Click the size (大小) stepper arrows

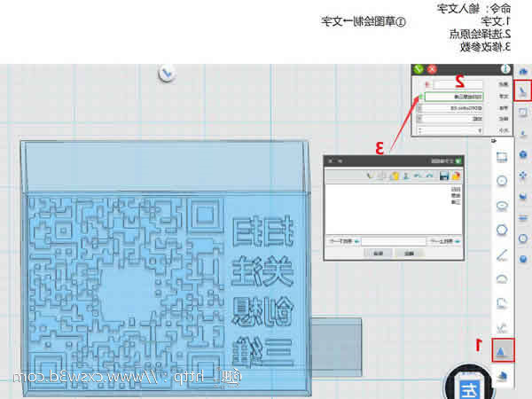(x=420, y=130)
